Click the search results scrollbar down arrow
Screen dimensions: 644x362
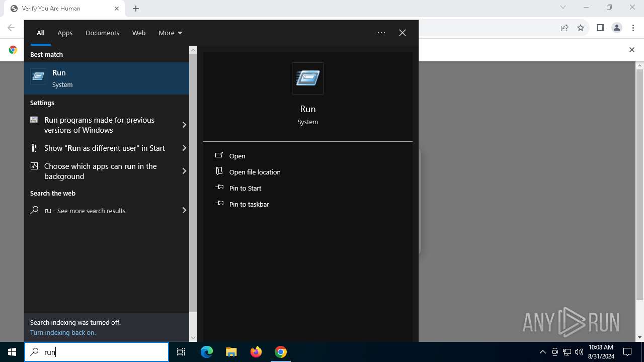(193, 338)
